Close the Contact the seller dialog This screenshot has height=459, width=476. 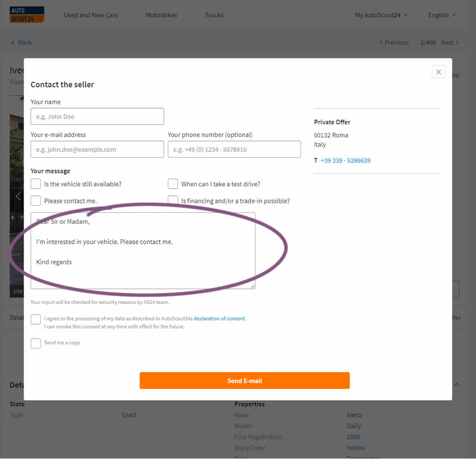pyautogui.click(x=438, y=72)
